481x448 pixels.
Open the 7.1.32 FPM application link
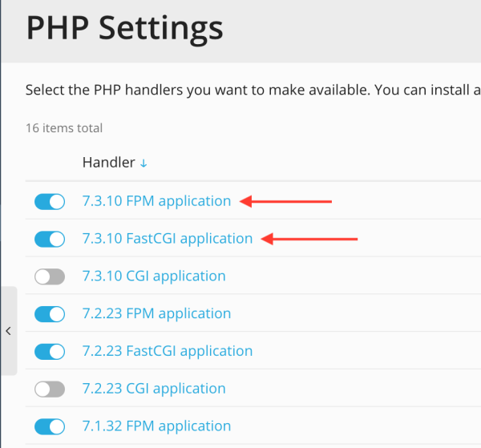[156, 426]
